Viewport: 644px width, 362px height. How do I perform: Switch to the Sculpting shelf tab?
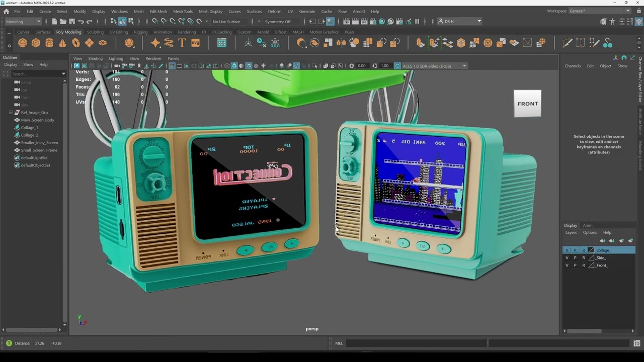click(95, 32)
